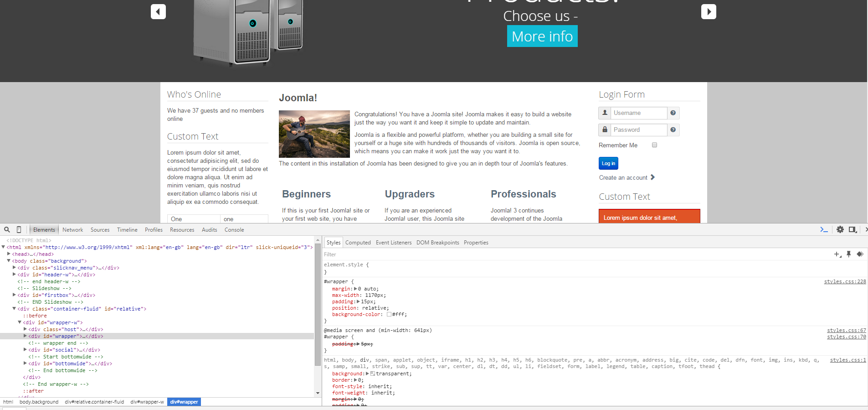Image resolution: width=868 pixels, height=410 pixels.
Task: Expand the firstbox div node
Action: click(14, 295)
